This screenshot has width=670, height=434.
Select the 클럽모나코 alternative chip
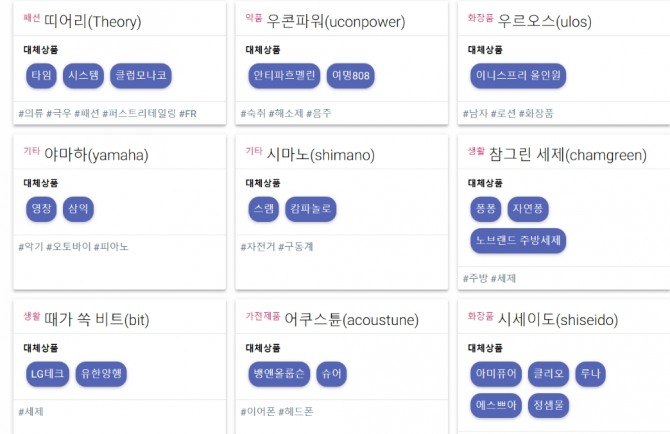(x=142, y=76)
